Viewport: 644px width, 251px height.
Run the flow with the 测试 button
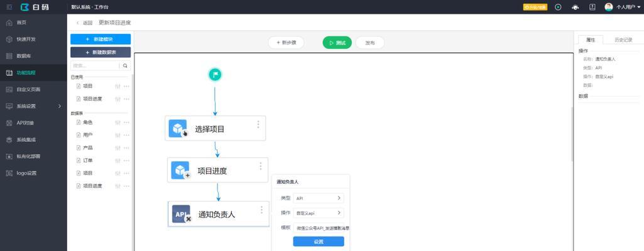(x=337, y=42)
